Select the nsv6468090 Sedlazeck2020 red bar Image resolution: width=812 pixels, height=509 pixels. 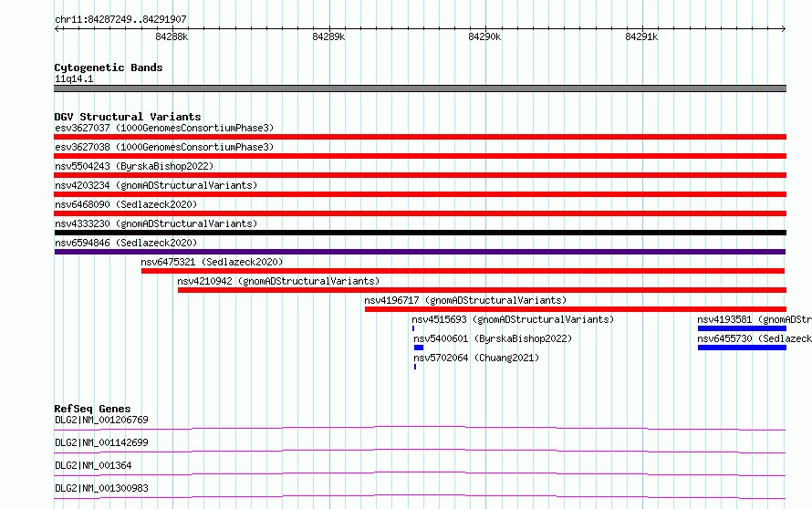[x=420, y=213]
